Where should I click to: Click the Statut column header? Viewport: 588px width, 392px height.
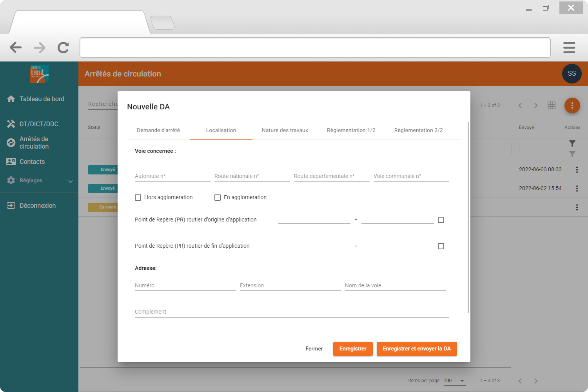pos(94,127)
